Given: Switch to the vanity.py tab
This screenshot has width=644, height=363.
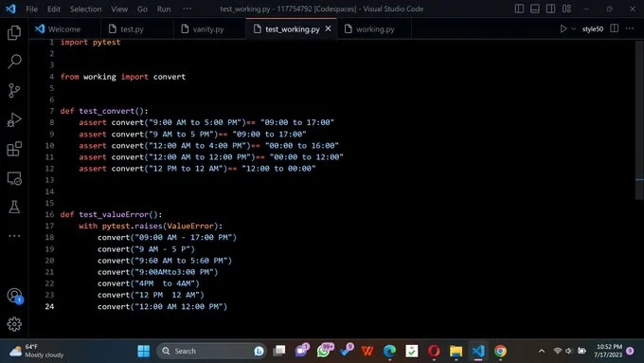Looking at the screenshot, I should [x=209, y=29].
